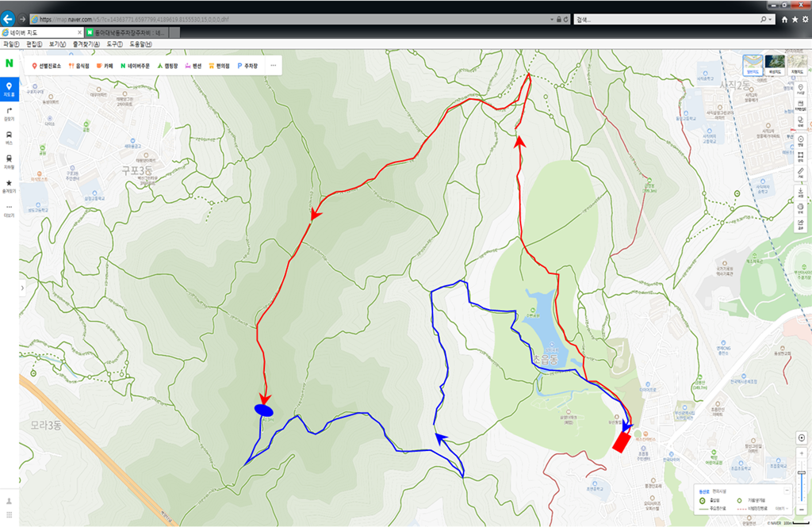Refresh the page with reload icon

tap(565, 20)
